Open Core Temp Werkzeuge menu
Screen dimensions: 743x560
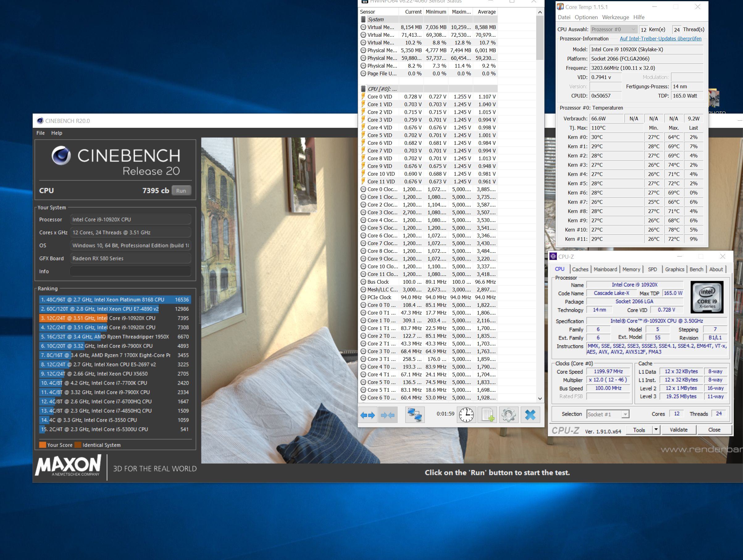pos(616,17)
